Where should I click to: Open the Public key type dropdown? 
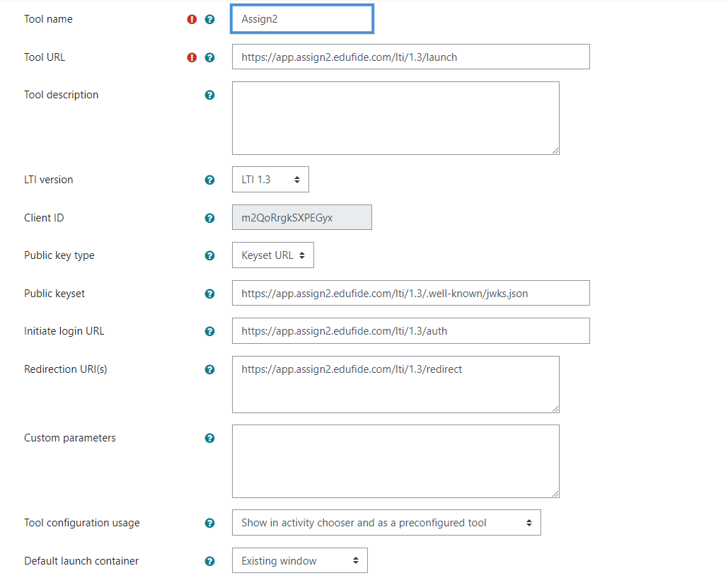click(273, 255)
